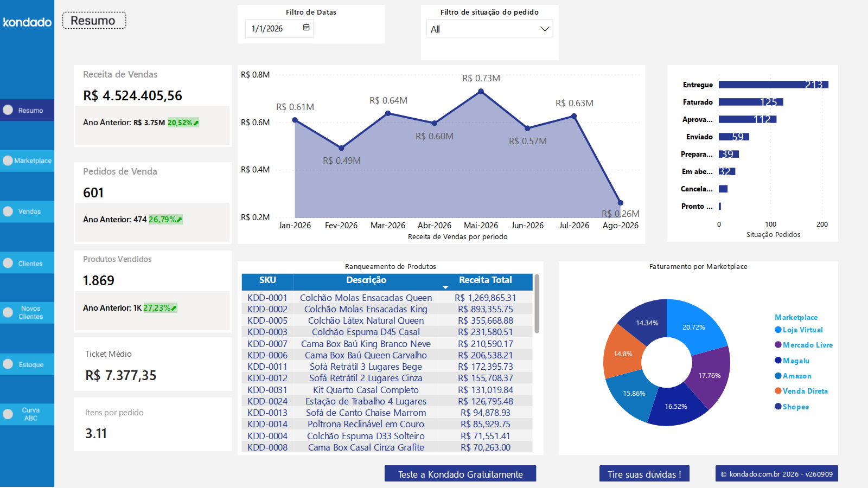Image resolution: width=868 pixels, height=488 pixels.
Task: Open the calendar picker icon in date filter
Action: click(x=306, y=28)
